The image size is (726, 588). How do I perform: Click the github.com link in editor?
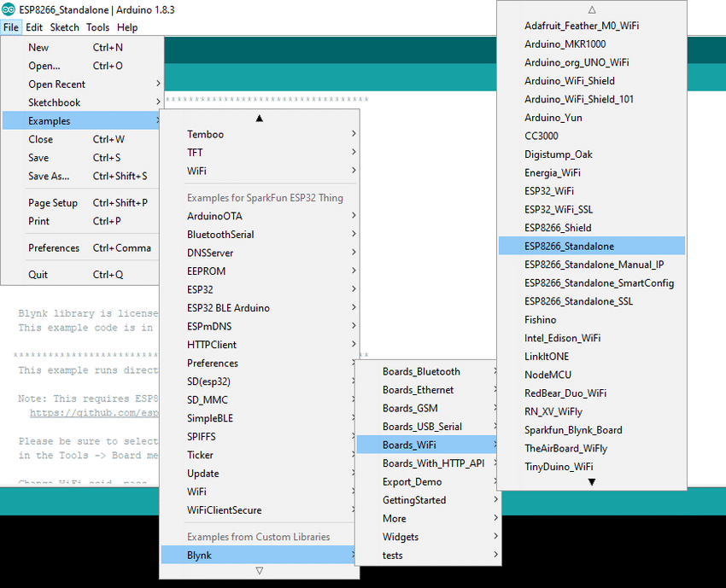pyautogui.click(x=95, y=413)
